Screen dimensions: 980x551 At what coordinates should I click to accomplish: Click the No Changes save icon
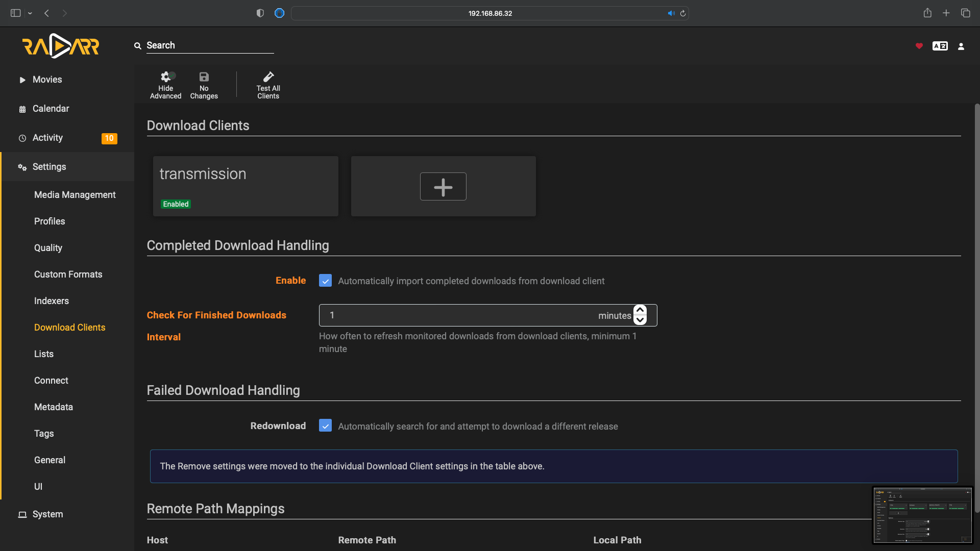point(204,77)
